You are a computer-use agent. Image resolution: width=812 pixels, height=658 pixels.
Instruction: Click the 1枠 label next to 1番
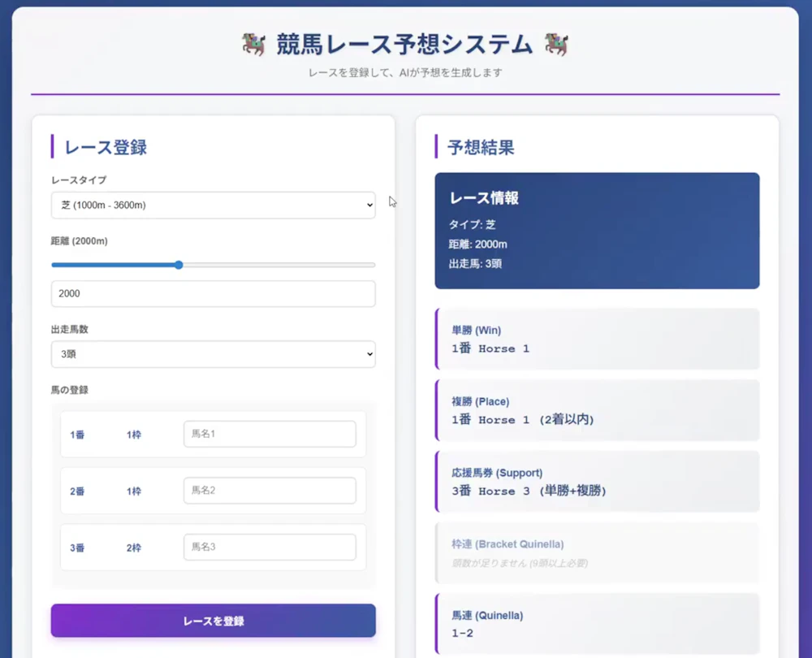pyautogui.click(x=135, y=434)
